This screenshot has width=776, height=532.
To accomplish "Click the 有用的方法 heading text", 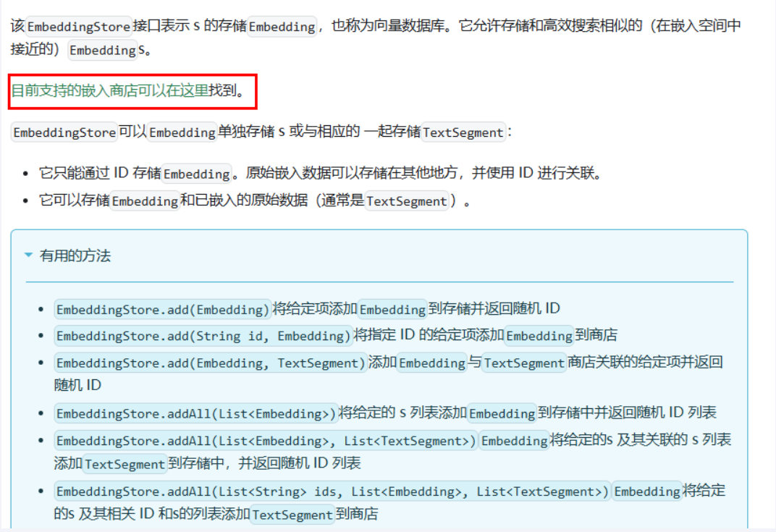I will (x=75, y=256).
